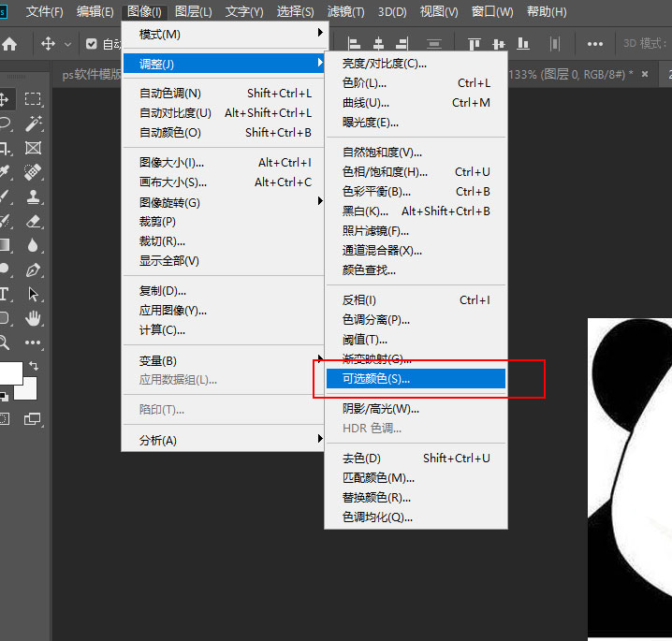Select the Hand tool
The width and height of the screenshot is (672, 641).
click(x=34, y=318)
